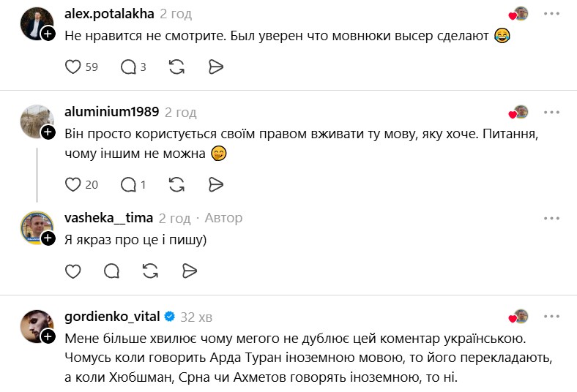Open more options for vasheka__tima's reply
The height and width of the screenshot is (392, 577).
551,218
